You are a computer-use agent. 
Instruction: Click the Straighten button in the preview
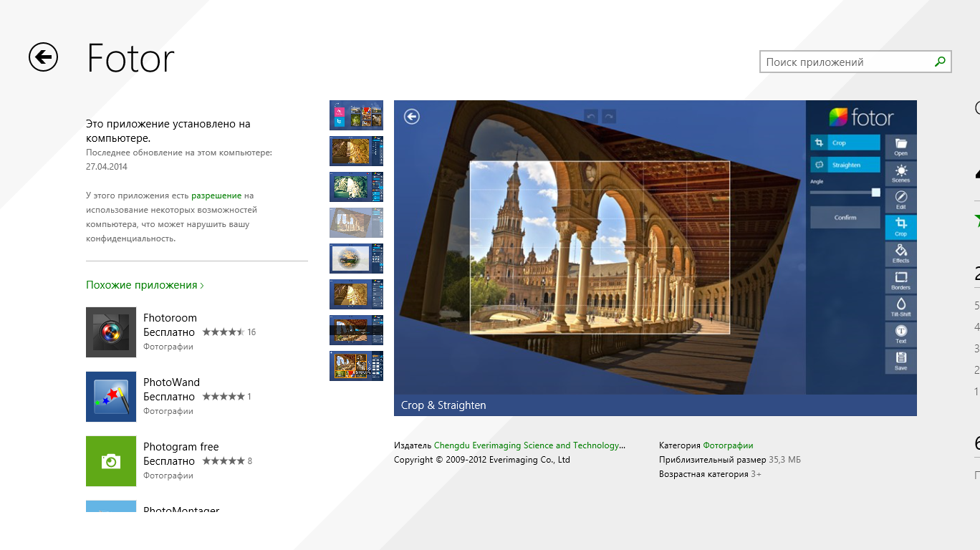tap(845, 165)
